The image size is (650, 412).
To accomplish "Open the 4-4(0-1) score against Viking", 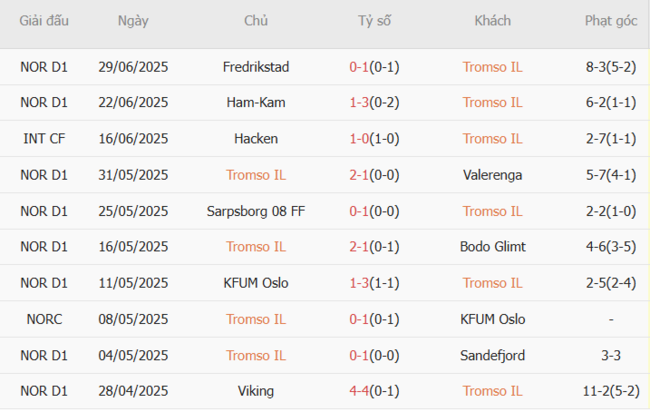I will click(x=374, y=391).
